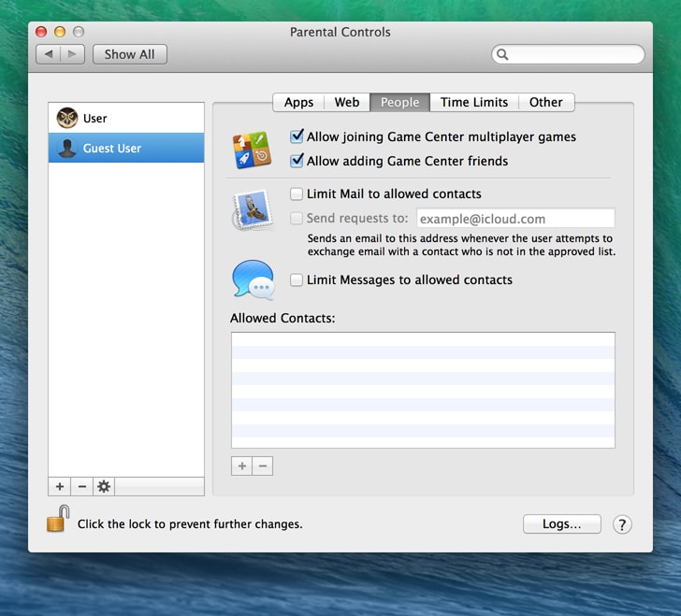Viewport: 681px width, 616px height.
Task: Open the Logs… button
Action: pos(561,524)
